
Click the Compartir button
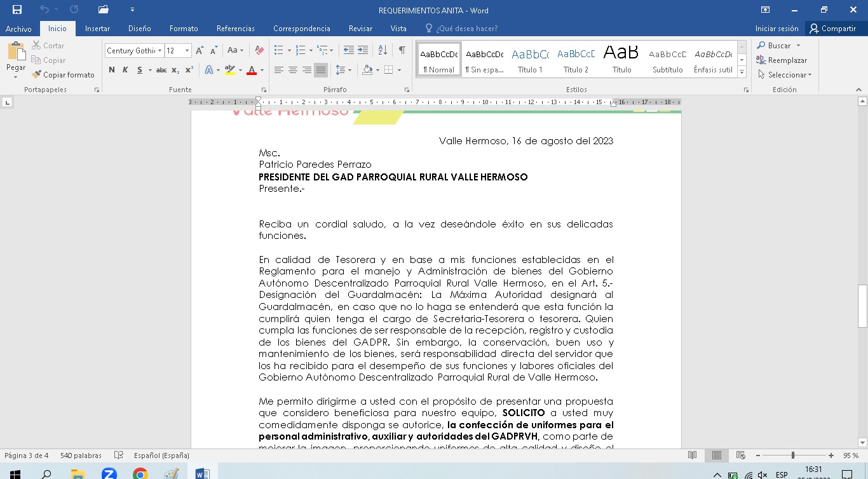[832, 29]
